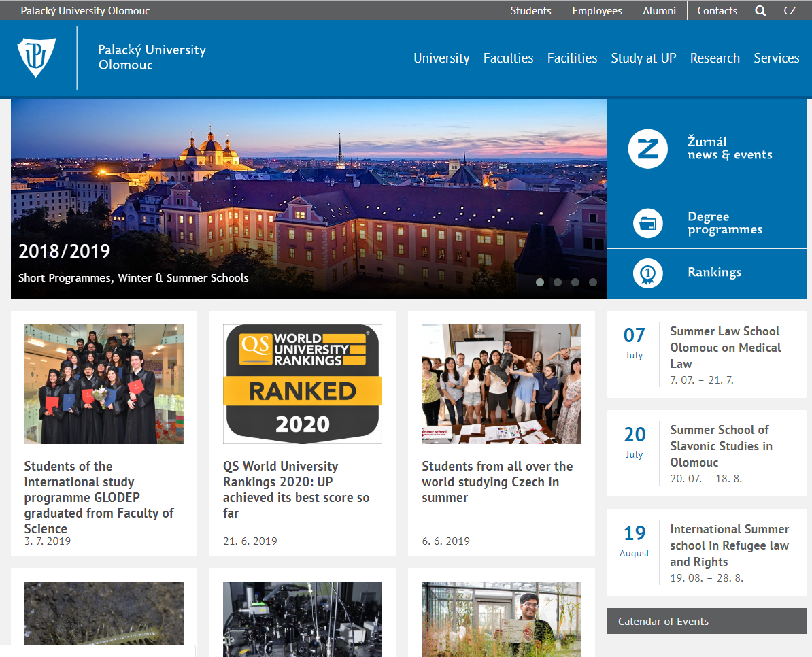Open Summer School of Slavonic Studies event
The width and height of the screenshot is (812, 657).
[x=721, y=445]
